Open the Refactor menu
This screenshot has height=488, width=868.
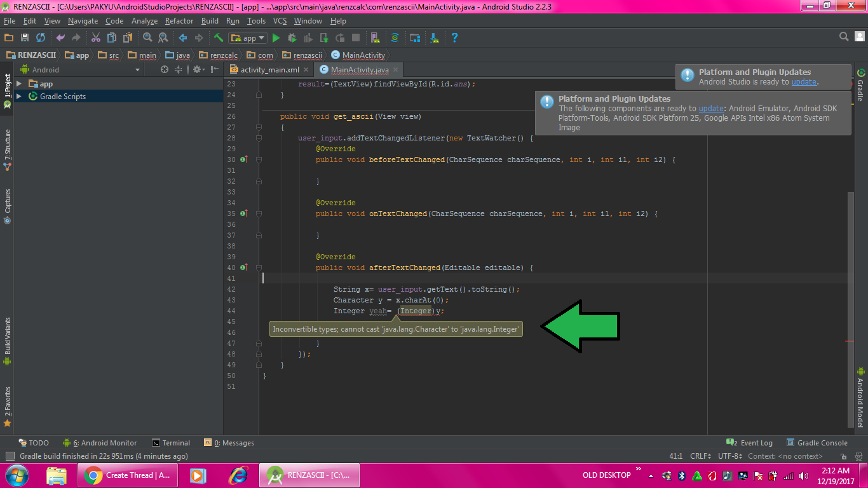(x=179, y=21)
